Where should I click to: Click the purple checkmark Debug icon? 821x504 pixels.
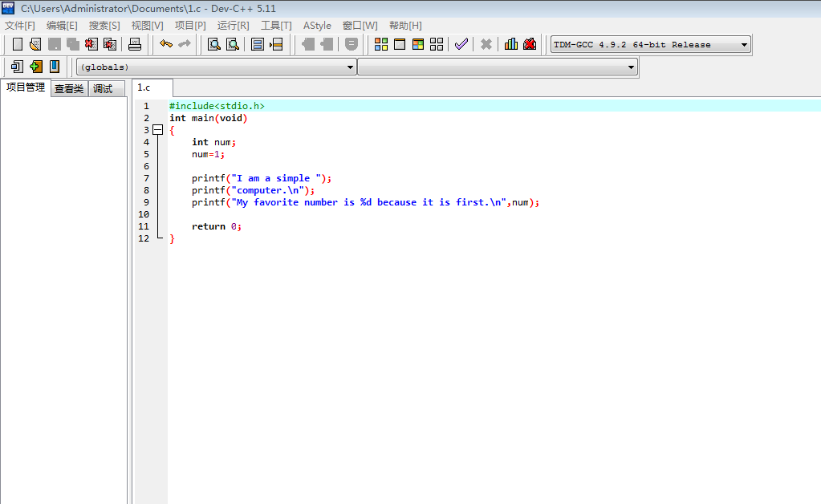click(461, 44)
